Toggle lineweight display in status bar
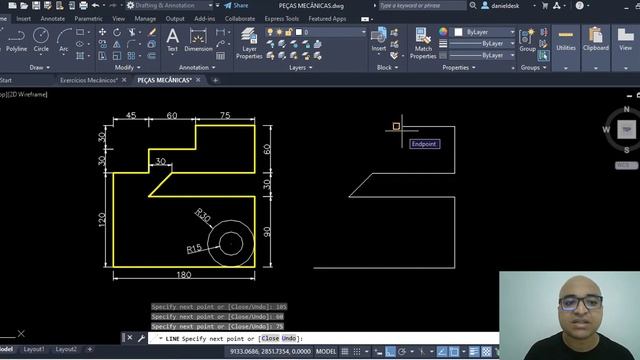The height and width of the screenshot is (360, 640). 473,351
